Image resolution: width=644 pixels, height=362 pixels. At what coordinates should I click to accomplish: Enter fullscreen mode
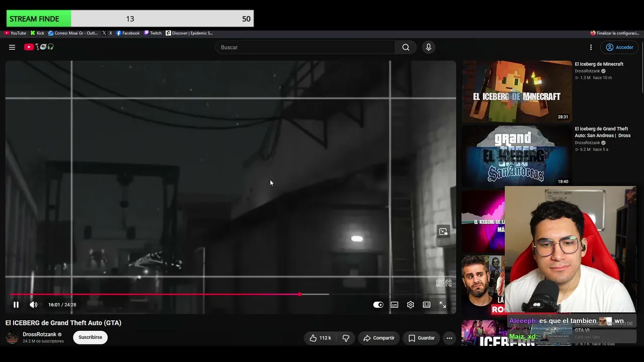click(443, 305)
